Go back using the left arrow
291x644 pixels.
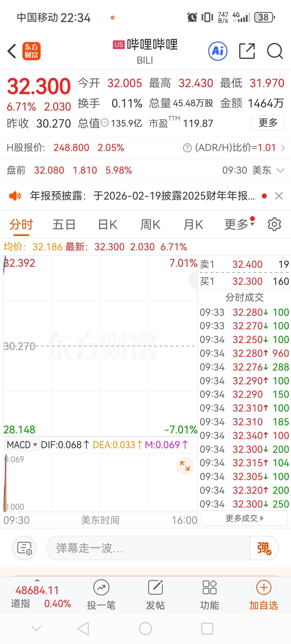point(12,51)
